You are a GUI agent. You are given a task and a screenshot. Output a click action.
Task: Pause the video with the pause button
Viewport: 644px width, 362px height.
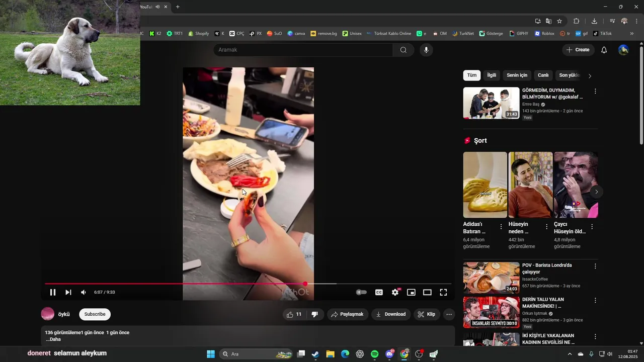pos(53,292)
